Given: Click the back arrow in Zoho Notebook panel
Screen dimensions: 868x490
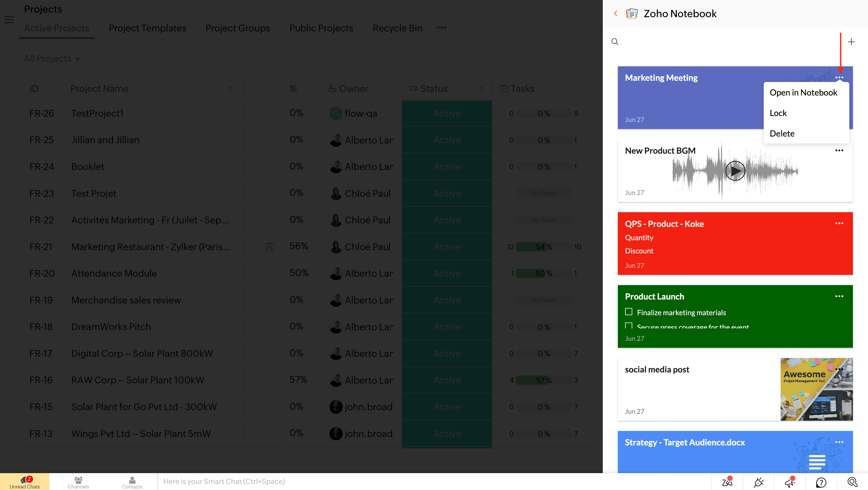Looking at the screenshot, I should tap(616, 14).
